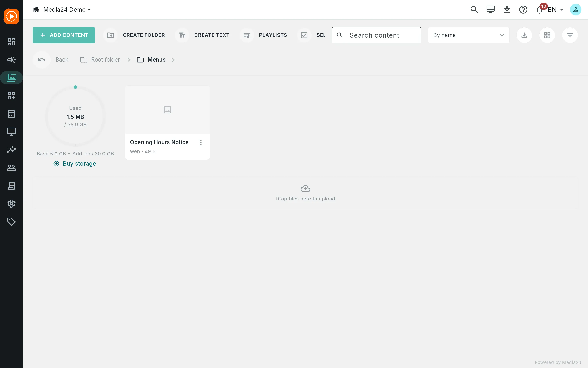Click the cloud upload icon in drop zone
Screen dimensions: 588x368
tap(305, 189)
